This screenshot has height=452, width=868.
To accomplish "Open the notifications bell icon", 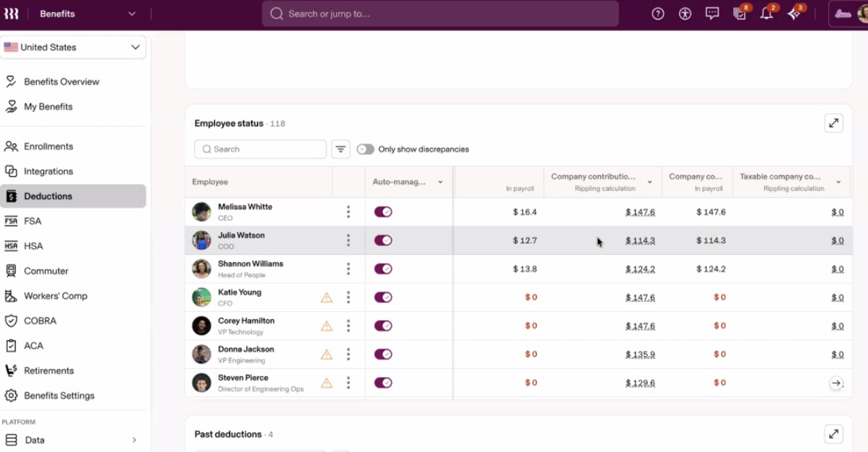I will click(766, 14).
